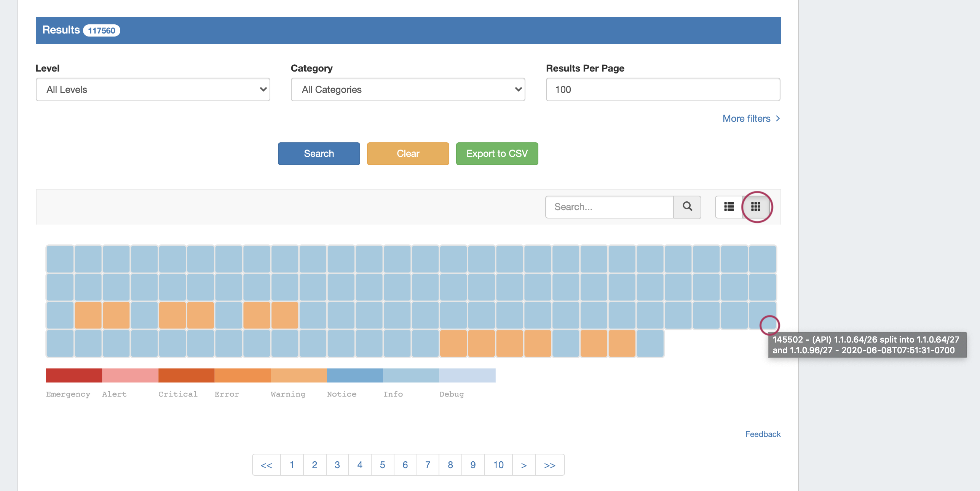Click the blue Search button
The width and height of the screenshot is (980, 491).
tap(319, 154)
